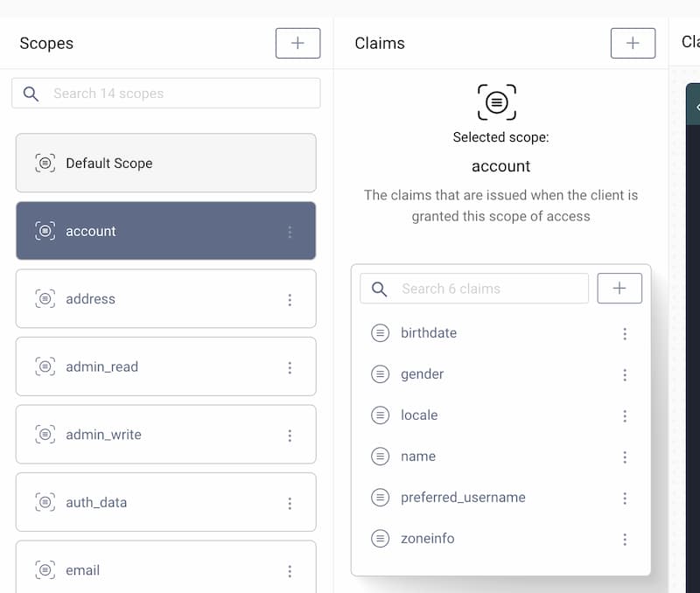Click the plus button in the Claims panel header

point(633,42)
